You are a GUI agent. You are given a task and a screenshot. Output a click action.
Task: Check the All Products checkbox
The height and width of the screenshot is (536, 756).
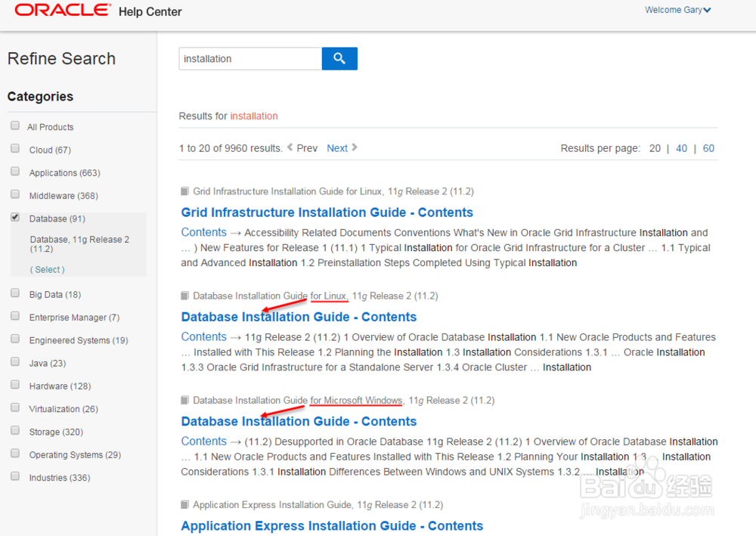tap(15, 125)
